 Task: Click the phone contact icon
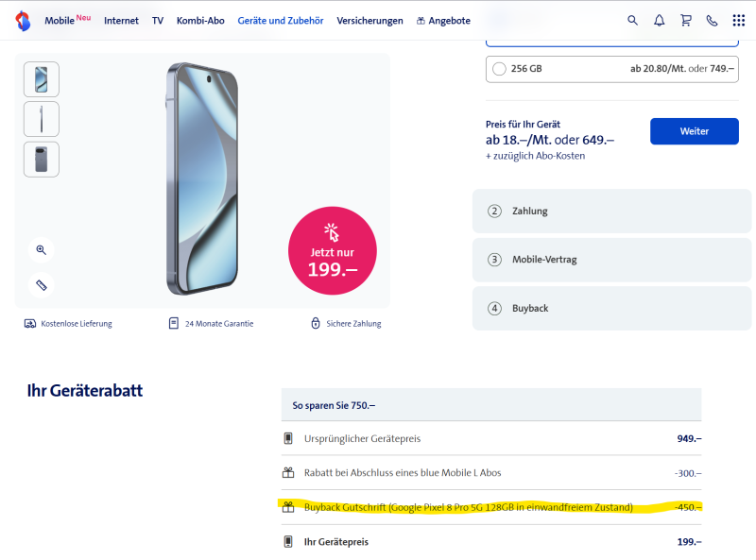point(712,21)
